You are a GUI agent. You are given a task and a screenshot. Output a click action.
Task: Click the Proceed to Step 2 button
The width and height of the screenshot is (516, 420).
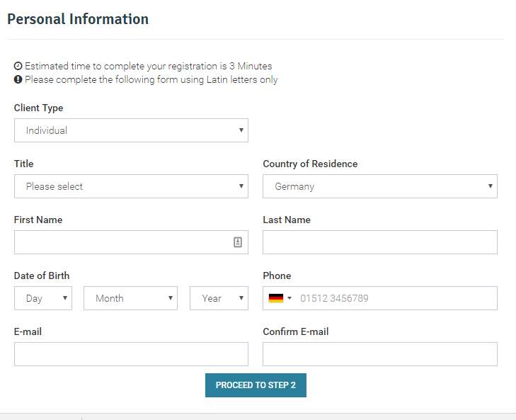tap(256, 385)
